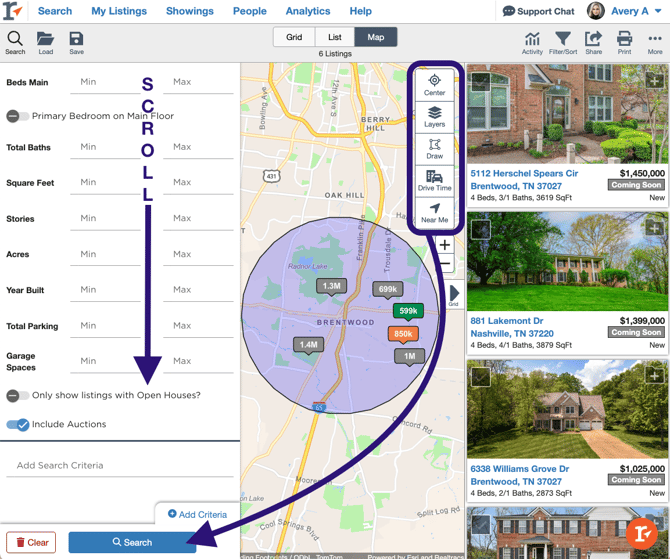Open the Filter/Sort funnel icon
The height and width of the screenshot is (559, 670).
click(563, 43)
